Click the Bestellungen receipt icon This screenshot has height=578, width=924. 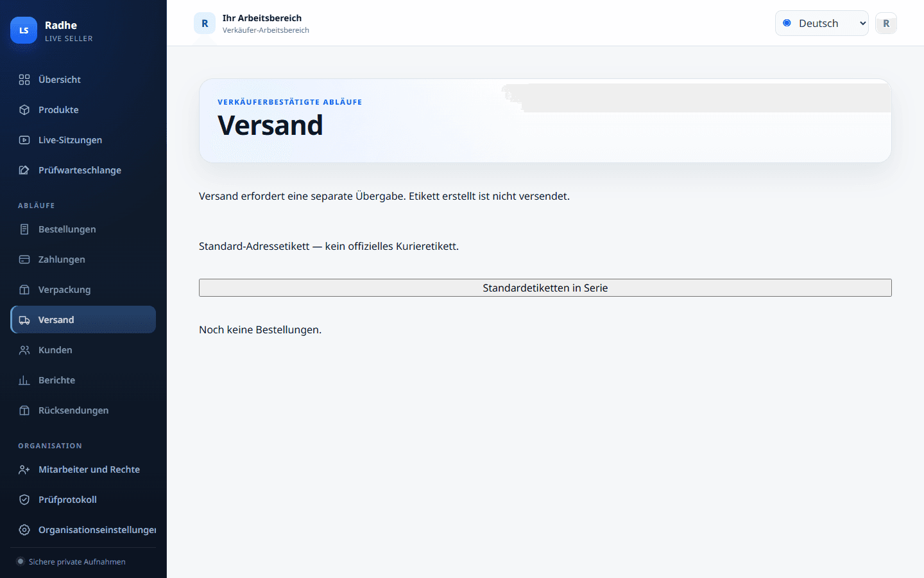(x=24, y=229)
